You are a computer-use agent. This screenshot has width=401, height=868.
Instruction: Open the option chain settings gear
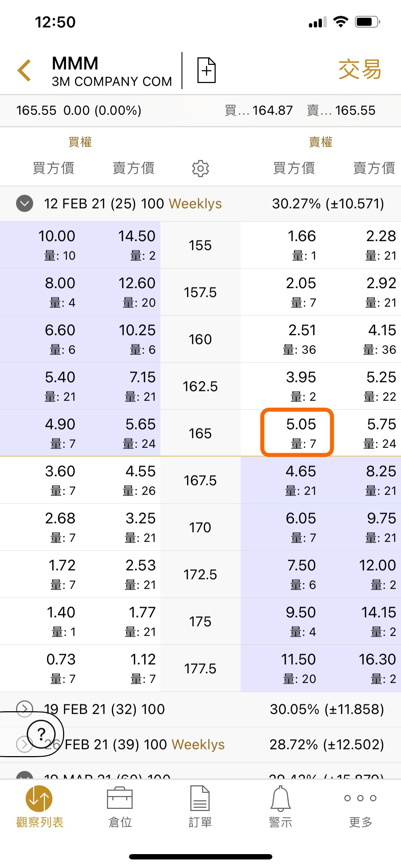[x=200, y=168]
